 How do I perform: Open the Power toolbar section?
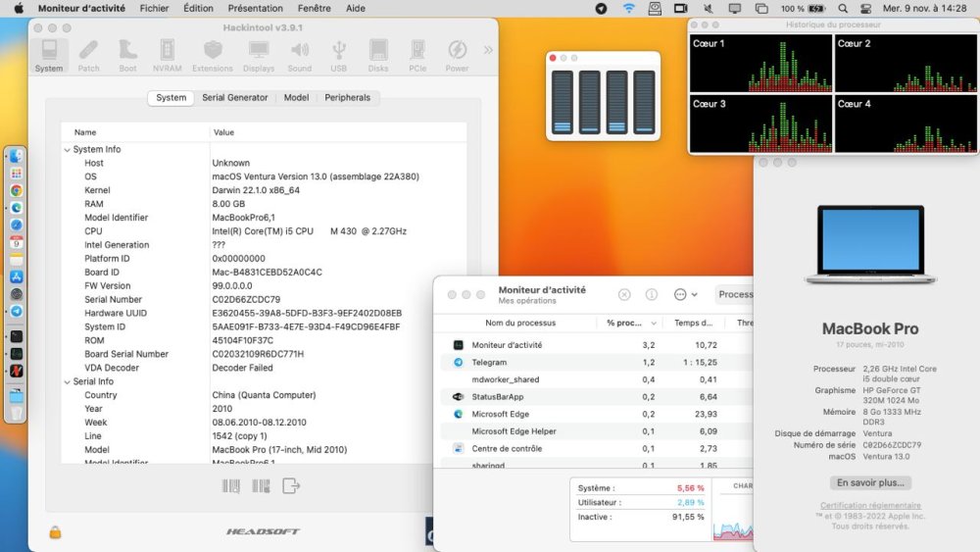[x=457, y=56]
